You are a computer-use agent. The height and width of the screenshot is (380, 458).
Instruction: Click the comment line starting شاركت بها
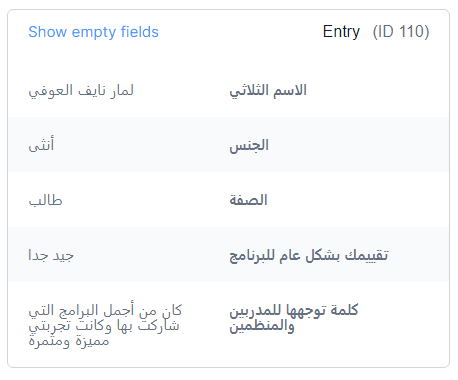tap(104, 326)
